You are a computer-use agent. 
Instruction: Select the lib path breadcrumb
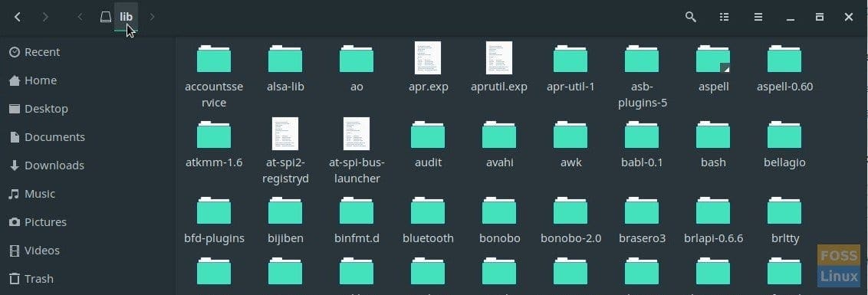point(127,17)
